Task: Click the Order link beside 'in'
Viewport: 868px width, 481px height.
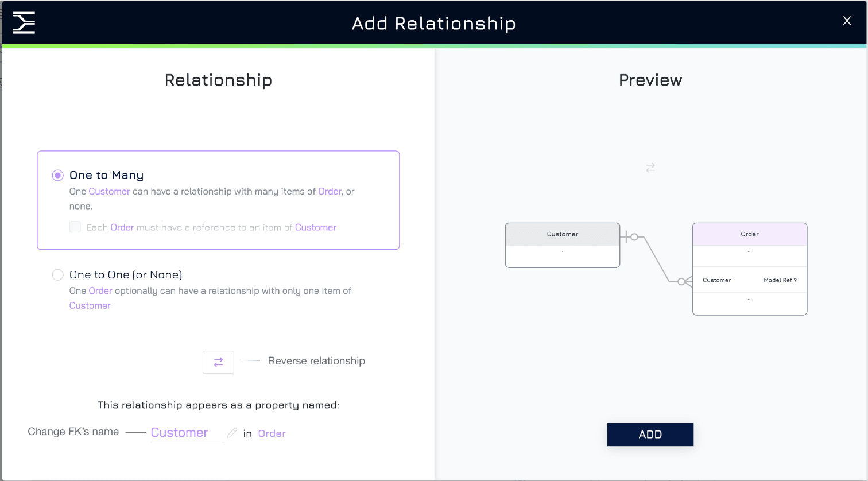Action: click(272, 433)
